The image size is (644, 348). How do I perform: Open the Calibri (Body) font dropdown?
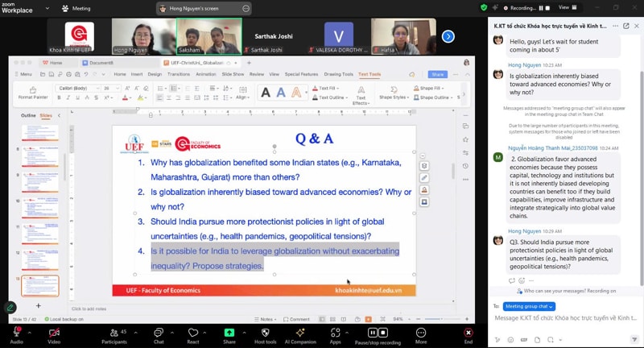coord(76,88)
